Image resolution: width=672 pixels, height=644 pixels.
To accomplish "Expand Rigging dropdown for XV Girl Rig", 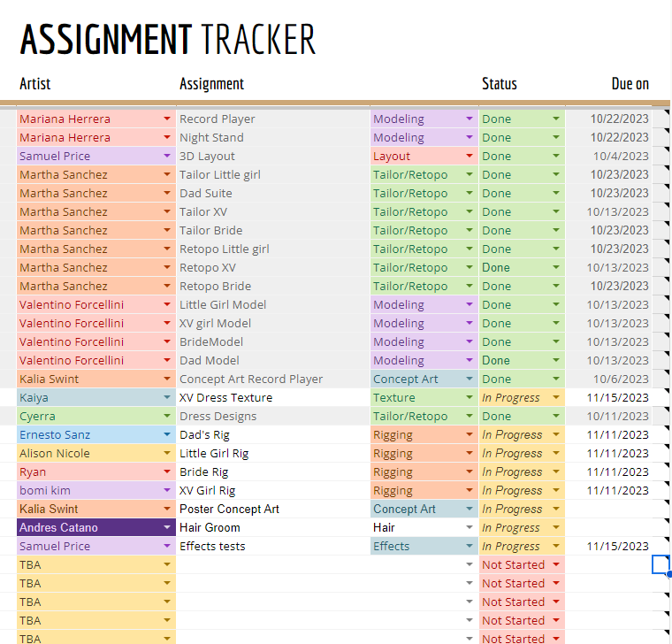I will 470,490.
